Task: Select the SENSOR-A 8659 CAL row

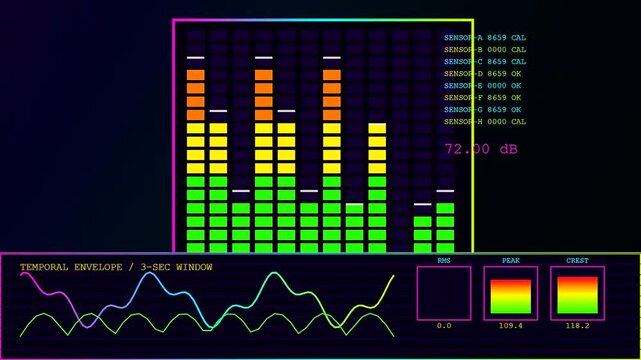Action: point(485,38)
